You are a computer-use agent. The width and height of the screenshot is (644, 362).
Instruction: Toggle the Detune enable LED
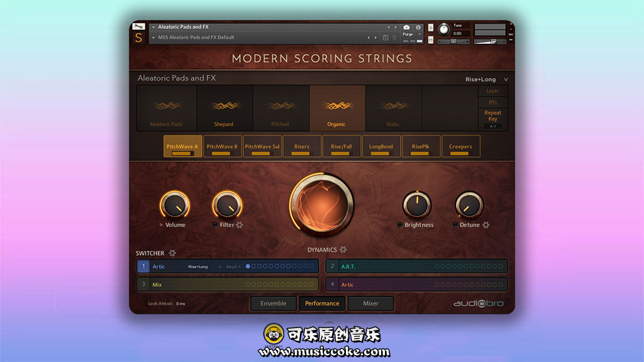455,225
